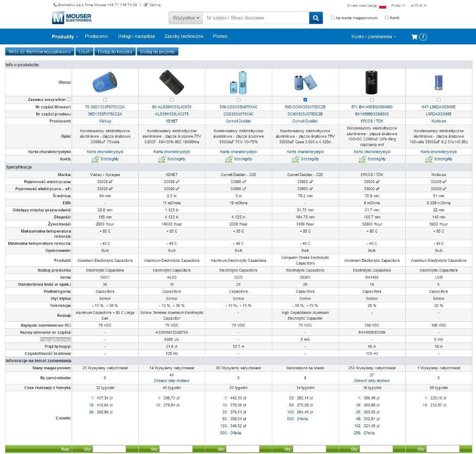This screenshot has width=476, height=454.
Task: Open the KEMET black capacitor image
Action: click(172, 82)
